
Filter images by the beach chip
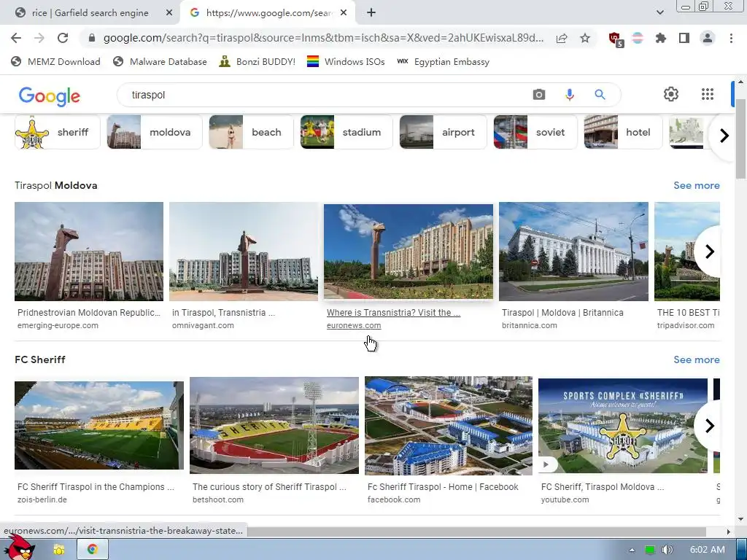[251, 133]
